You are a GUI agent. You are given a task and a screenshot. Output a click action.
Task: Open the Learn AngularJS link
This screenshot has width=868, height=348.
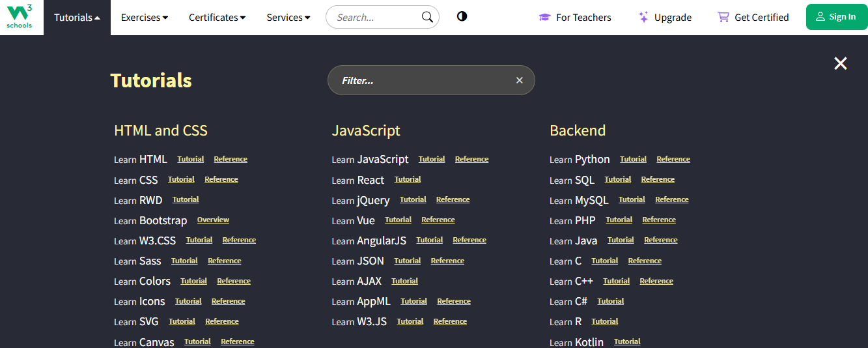pos(369,241)
